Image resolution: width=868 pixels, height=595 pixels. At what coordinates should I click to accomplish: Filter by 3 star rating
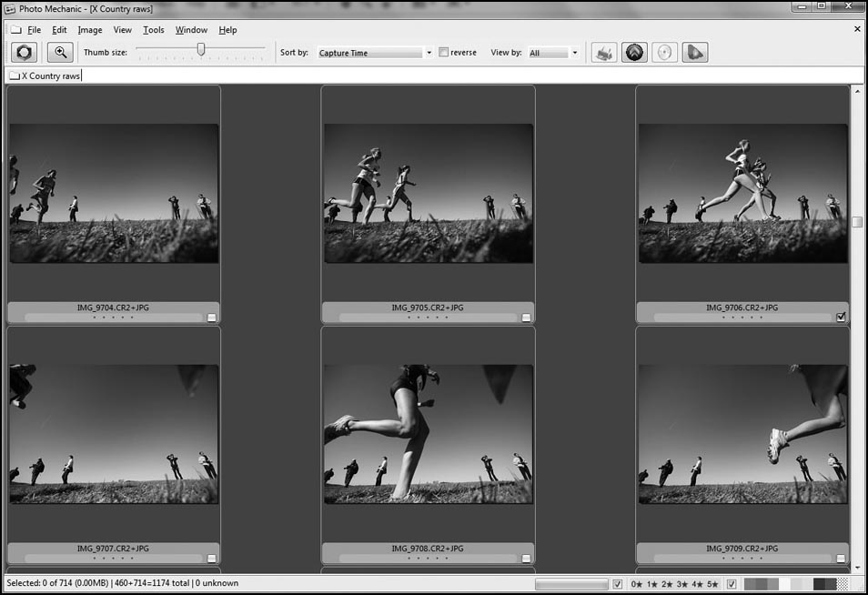click(x=682, y=584)
